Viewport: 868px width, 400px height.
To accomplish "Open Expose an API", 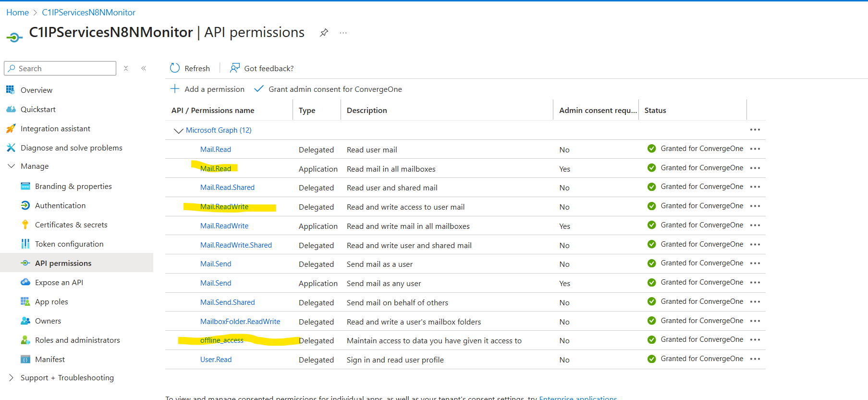I will [x=59, y=282].
